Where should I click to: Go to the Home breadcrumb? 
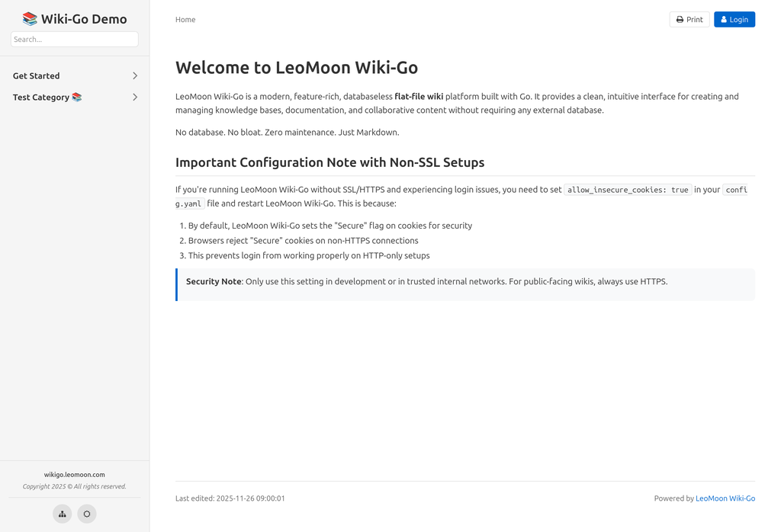tap(185, 20)
